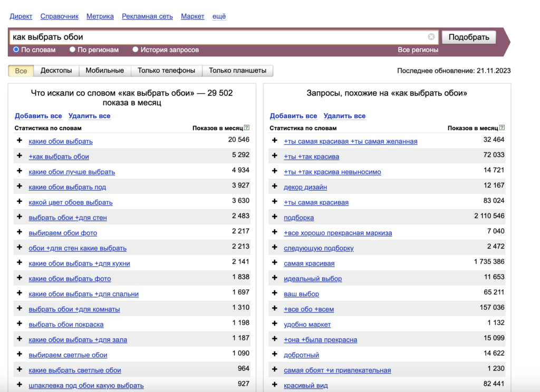The height and width of the screenshot is (392, 540).
Task: Switch to «Только телефоны» tab
Action: click(x=166, y=71)
